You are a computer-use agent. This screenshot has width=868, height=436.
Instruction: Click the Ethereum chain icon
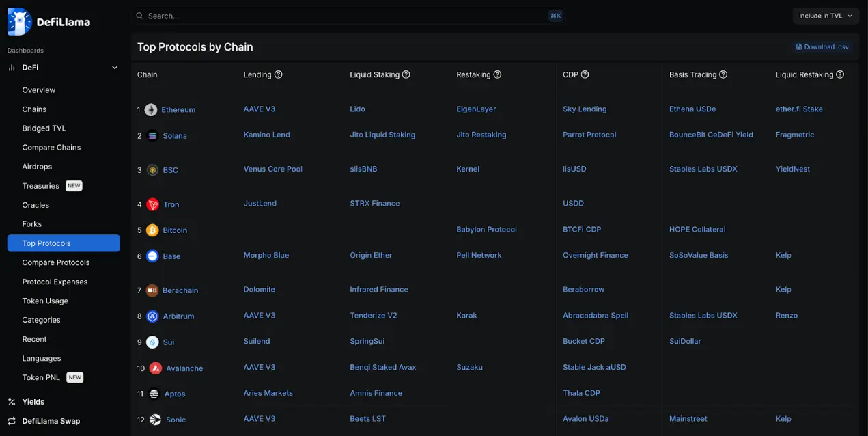pyautogui.click(x=150, y=110)
